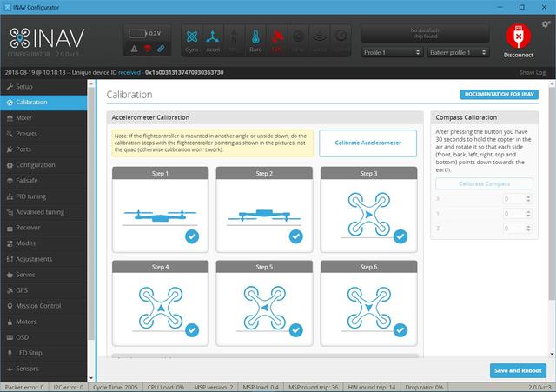
Task: Go to the Failsafe tab
Action: [43, 181]
